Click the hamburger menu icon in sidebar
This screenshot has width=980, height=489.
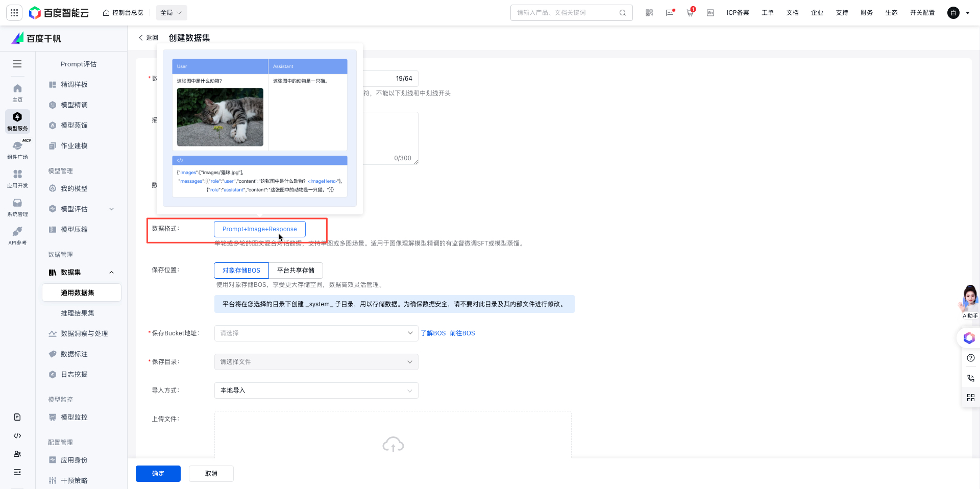coord(17,64)
